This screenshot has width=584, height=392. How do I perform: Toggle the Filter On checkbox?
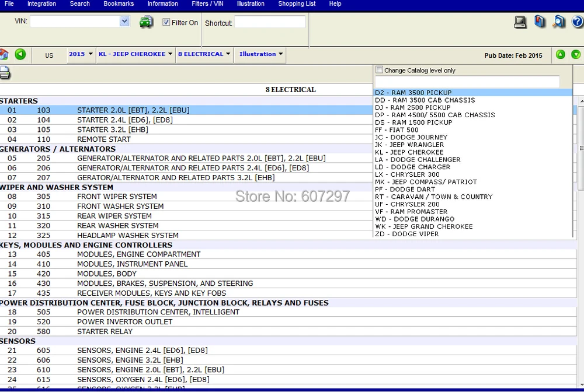coord(166,22)
